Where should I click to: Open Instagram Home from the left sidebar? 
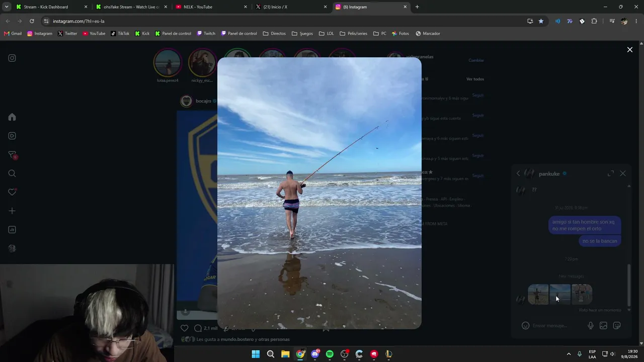click(x=12, y=117)
